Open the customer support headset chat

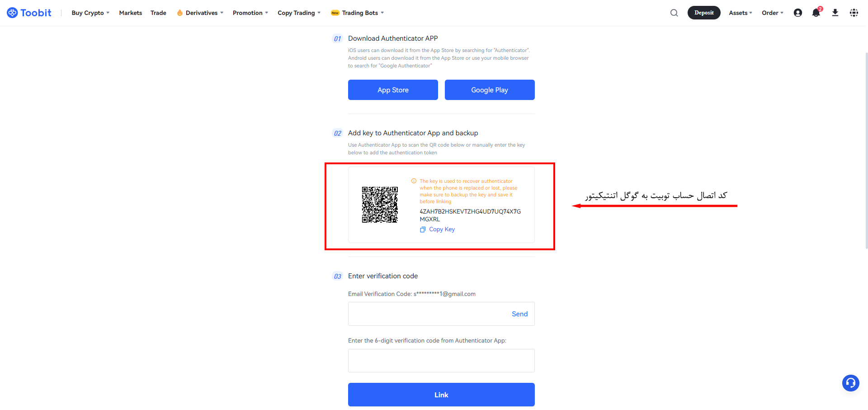coord(850,383)
